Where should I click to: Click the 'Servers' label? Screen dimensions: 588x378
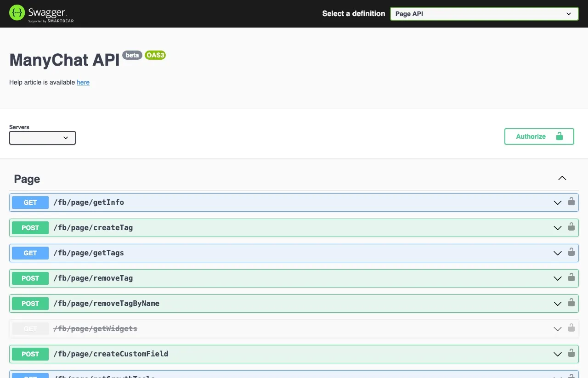(x=19, y=127)
